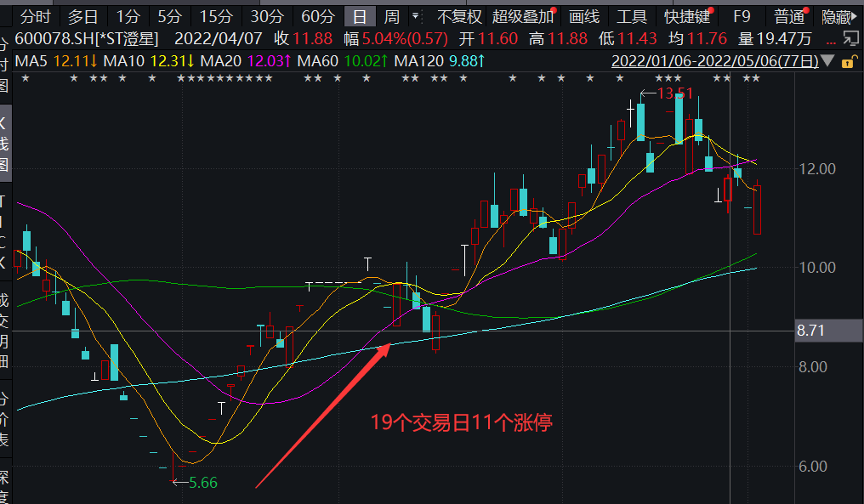864x504 pixels.
Task: Switch to the 分时 chart tab
Action: click(35, 16)
